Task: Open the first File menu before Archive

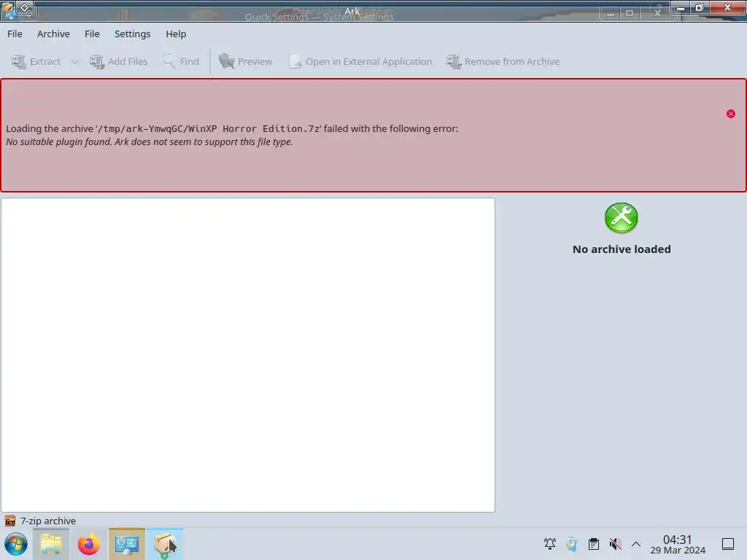Action: [15, 34]
